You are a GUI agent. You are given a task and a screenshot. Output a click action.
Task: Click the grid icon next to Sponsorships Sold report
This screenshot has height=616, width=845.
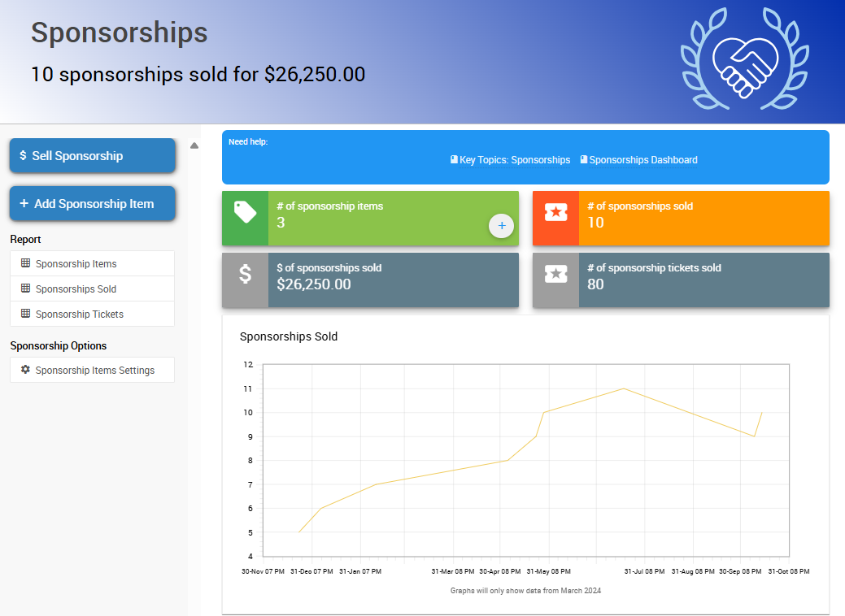click(x=27, y=288)
